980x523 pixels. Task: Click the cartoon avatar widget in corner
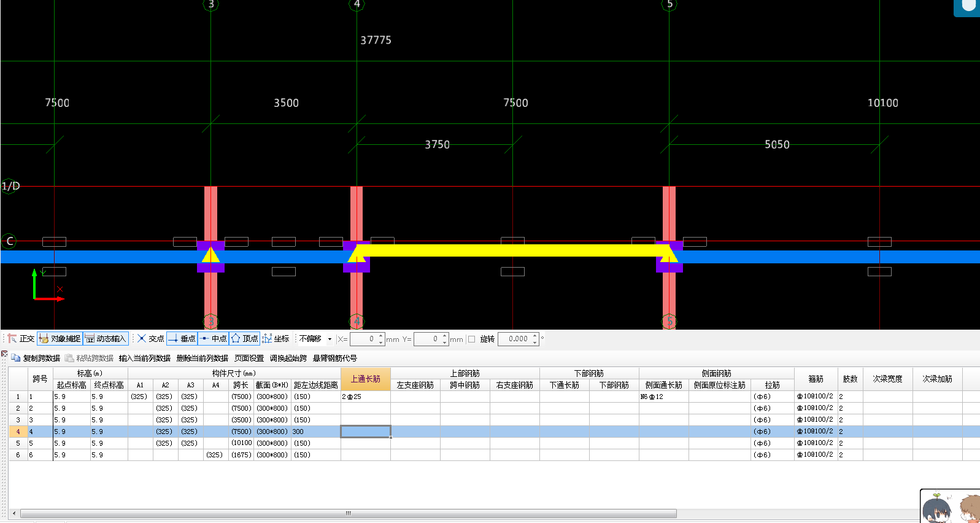pyautogui.click(x=950, y=506)
